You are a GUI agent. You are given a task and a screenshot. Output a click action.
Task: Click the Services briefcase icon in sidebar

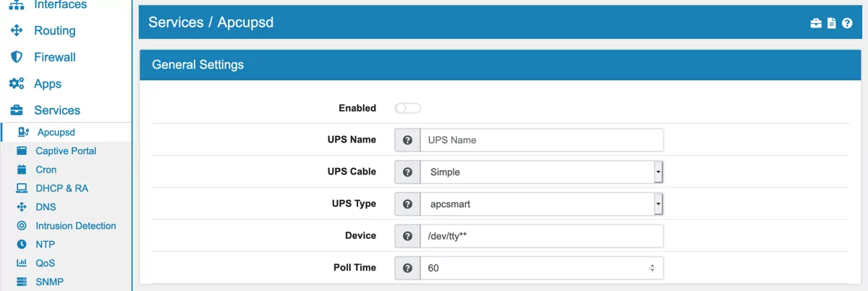[x=16, y=110]
